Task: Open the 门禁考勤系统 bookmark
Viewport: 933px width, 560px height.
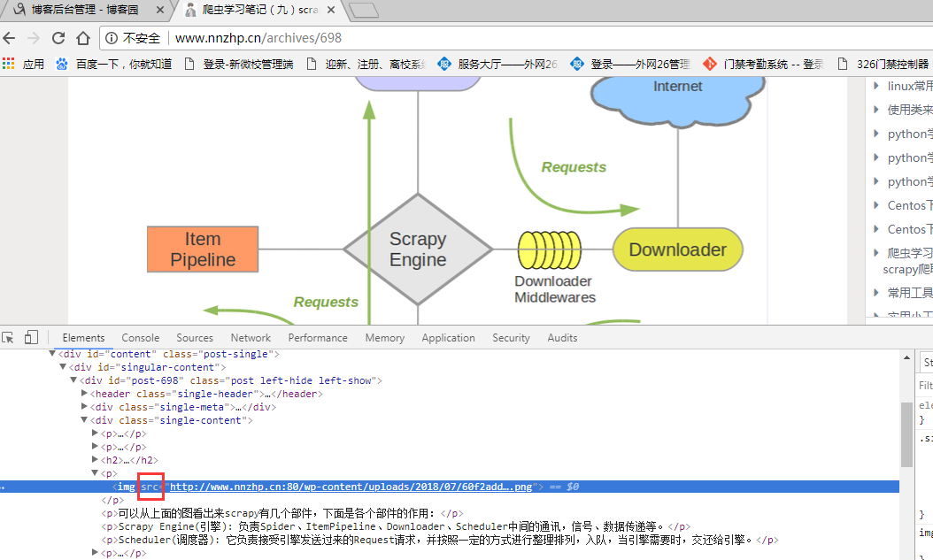Action: pos(763,65)
